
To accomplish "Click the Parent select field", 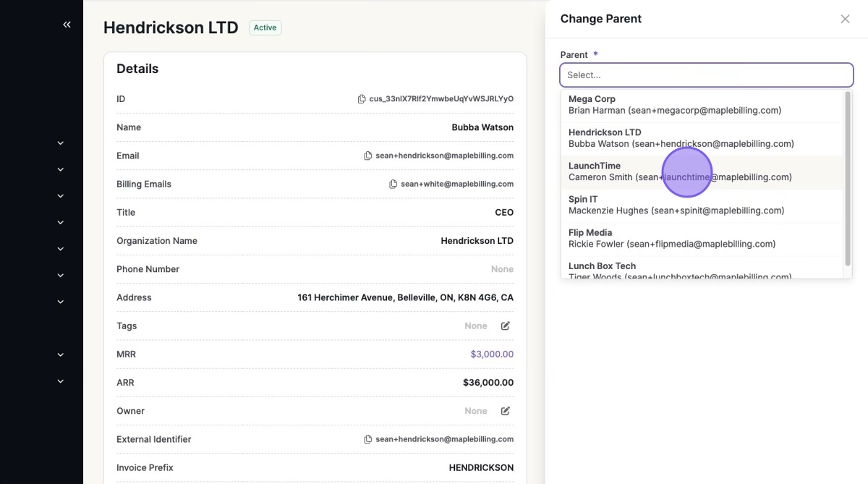I will point(706,75).
